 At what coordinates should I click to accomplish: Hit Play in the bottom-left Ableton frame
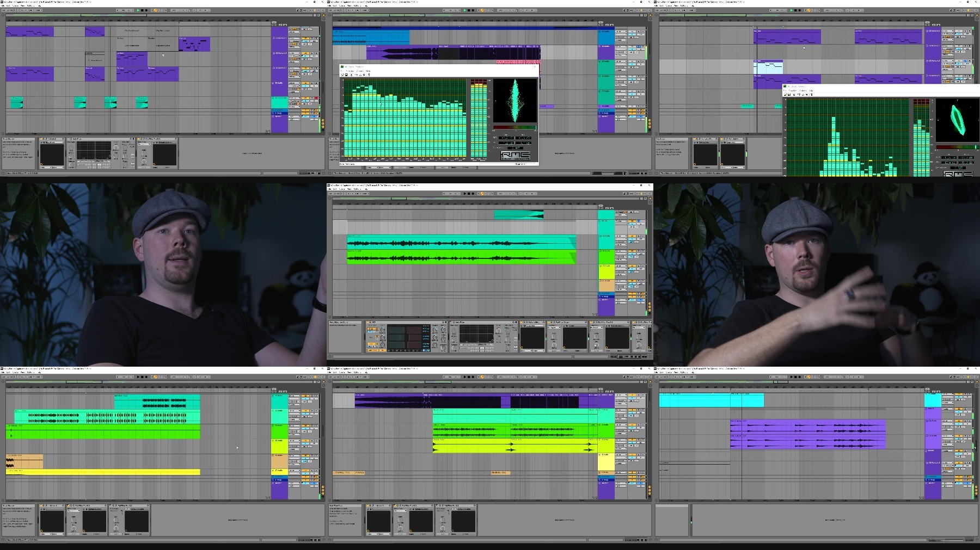(x=138, y=377)
